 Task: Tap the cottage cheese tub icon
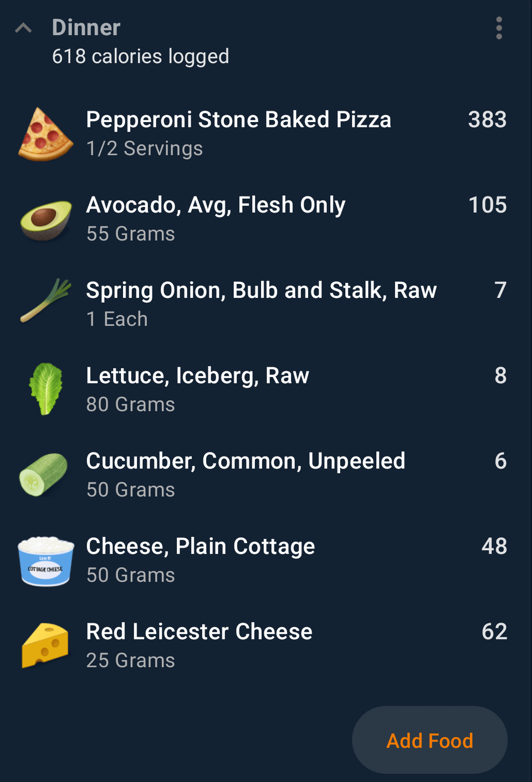point(45,561)
